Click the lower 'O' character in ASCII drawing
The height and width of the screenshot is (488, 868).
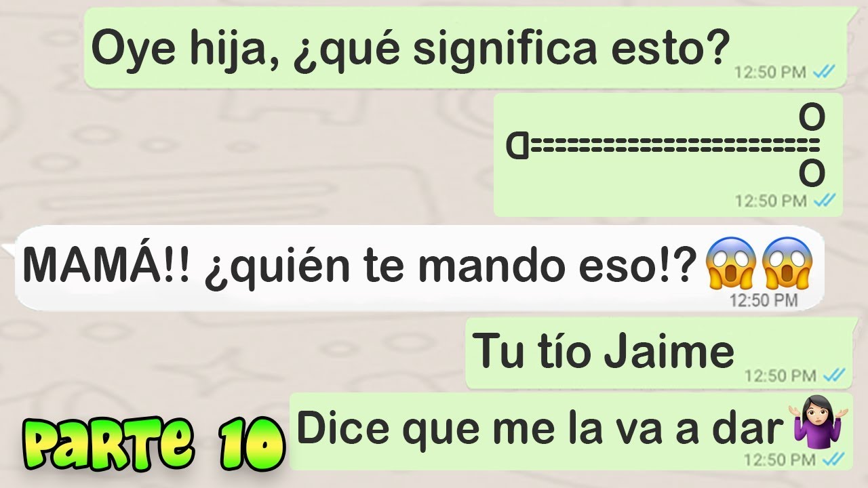click(x=812, y=174)
